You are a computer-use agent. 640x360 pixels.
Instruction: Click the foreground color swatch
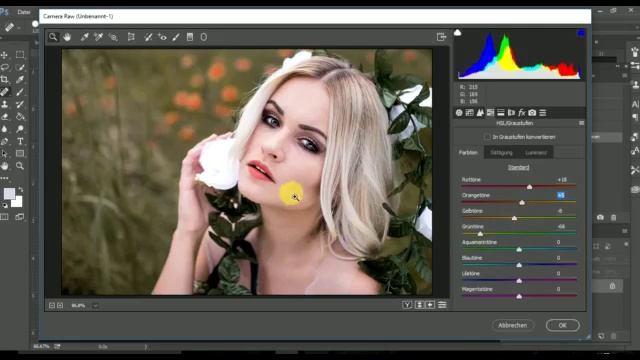pyautogui.click(x=9, y=193)
